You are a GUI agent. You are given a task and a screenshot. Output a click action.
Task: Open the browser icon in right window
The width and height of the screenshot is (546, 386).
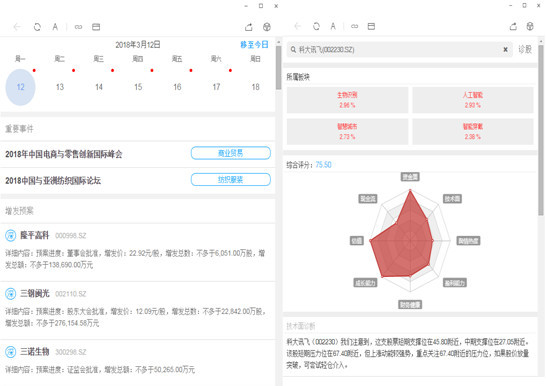click(530, 26)
